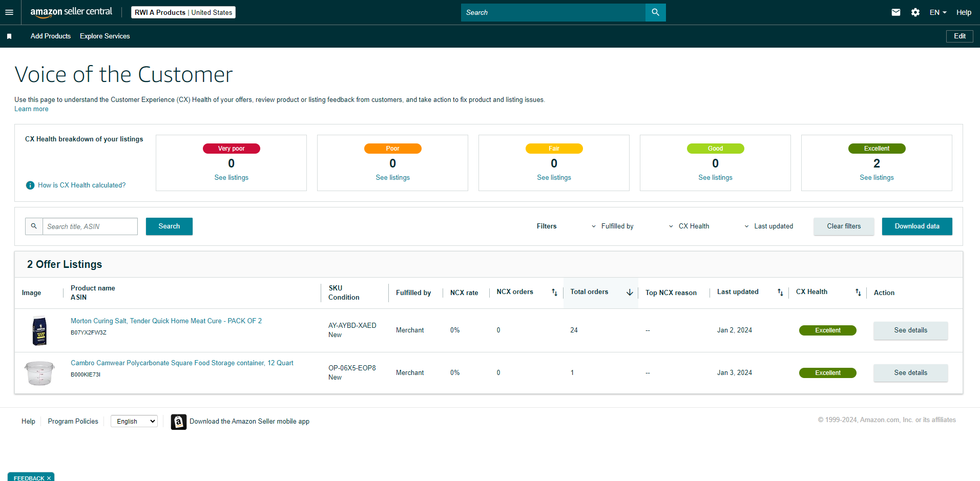Click the Poor orange badge
The height and width of the screenshot is (481, 980).
393,149
